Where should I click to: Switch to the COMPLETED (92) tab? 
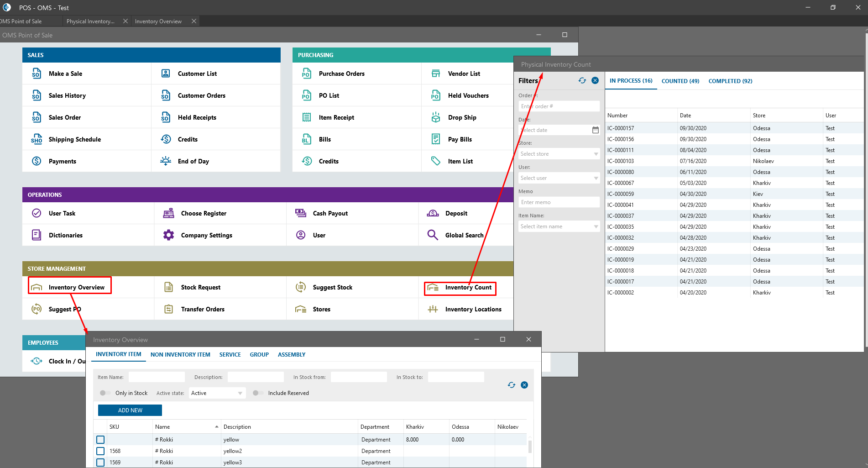click(x=730, y=81)
